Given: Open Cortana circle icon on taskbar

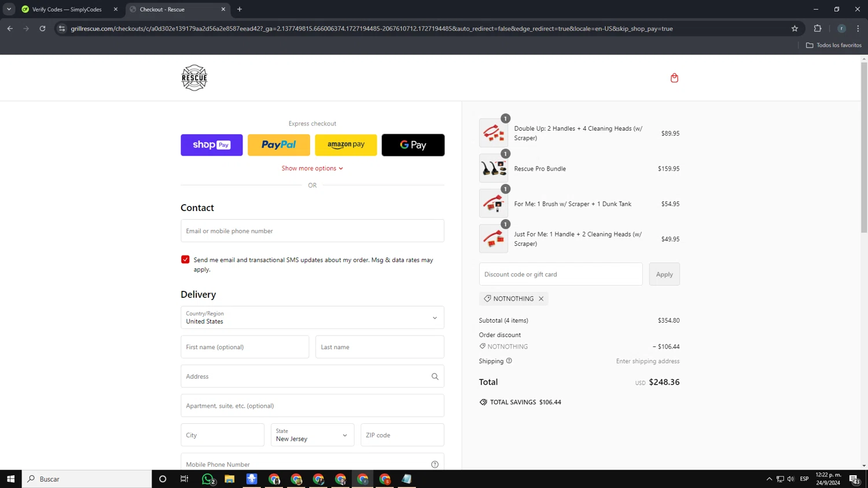Looking at the screenshot, I should (163, 479).
